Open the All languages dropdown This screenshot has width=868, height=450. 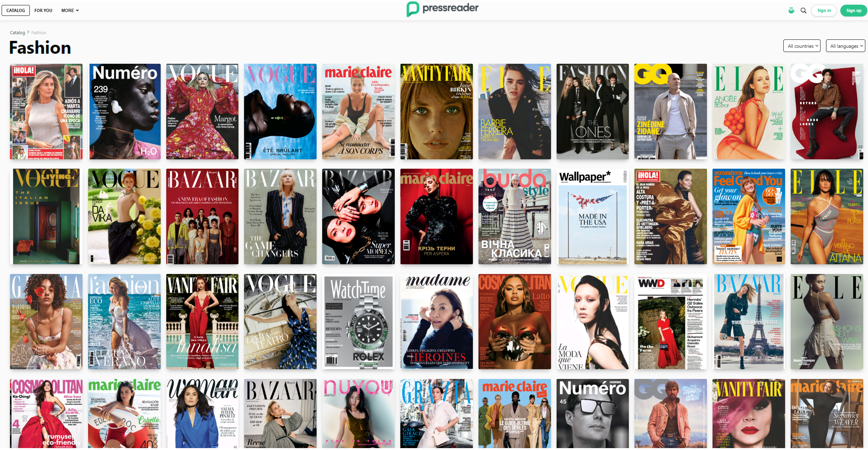click(x=845, y=46)
